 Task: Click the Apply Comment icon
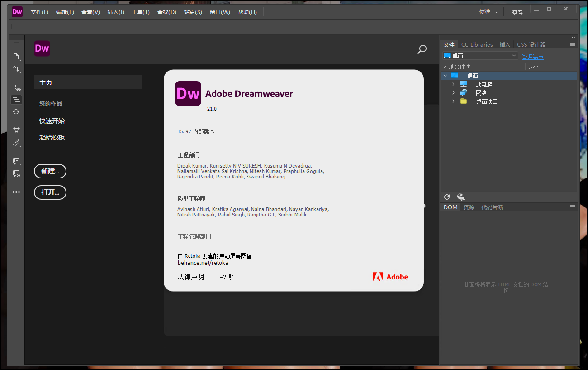tap(16, 161)
